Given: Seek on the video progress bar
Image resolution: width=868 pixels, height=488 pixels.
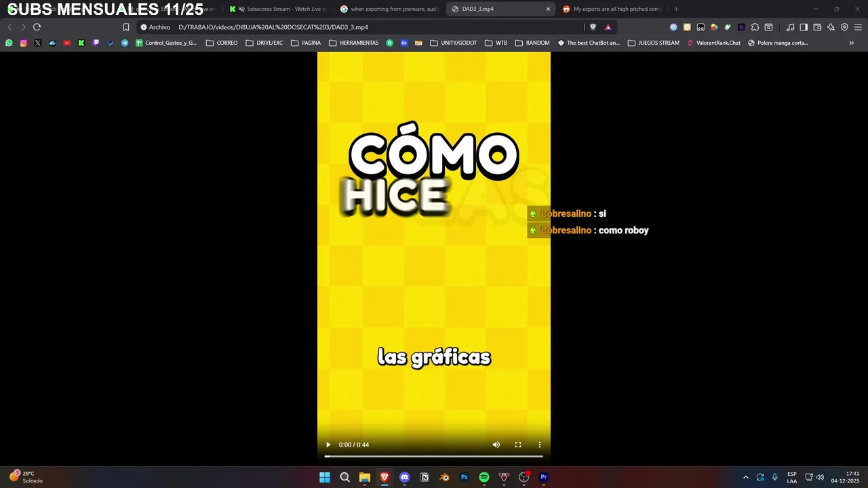Looking at the screenshot, I should click(434, 456).
